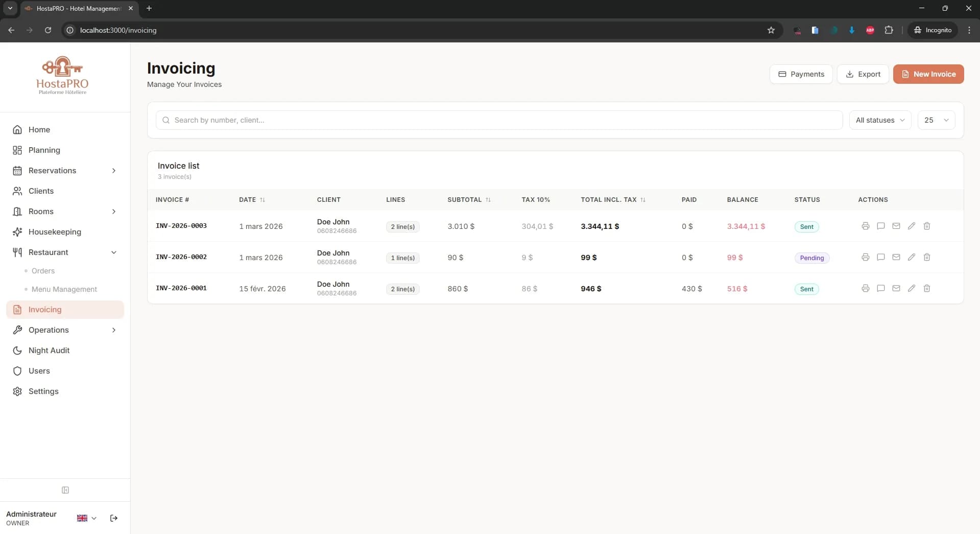
Task: Expand the Reservations section chevron
Action: click(113, 171)
